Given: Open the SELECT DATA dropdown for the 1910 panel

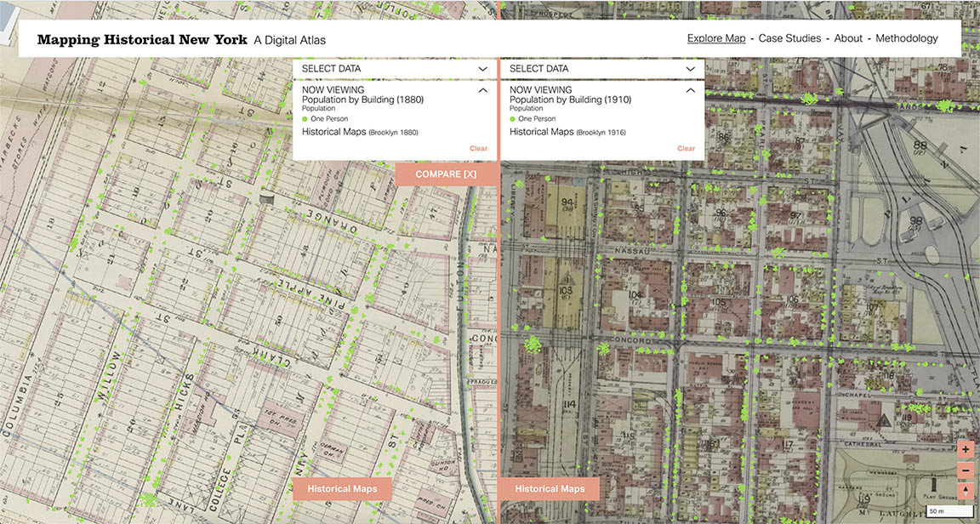Looking at the screenshot, I should point(602,69).
